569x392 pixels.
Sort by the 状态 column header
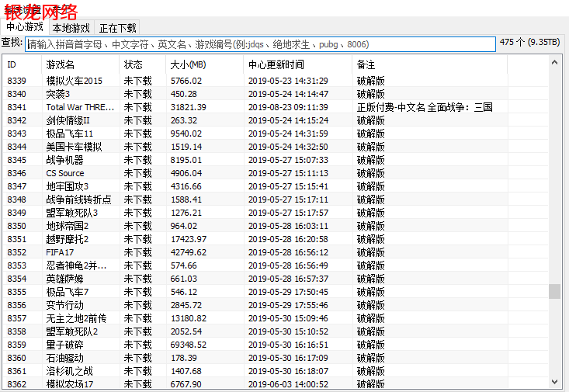tap(143, 64)
